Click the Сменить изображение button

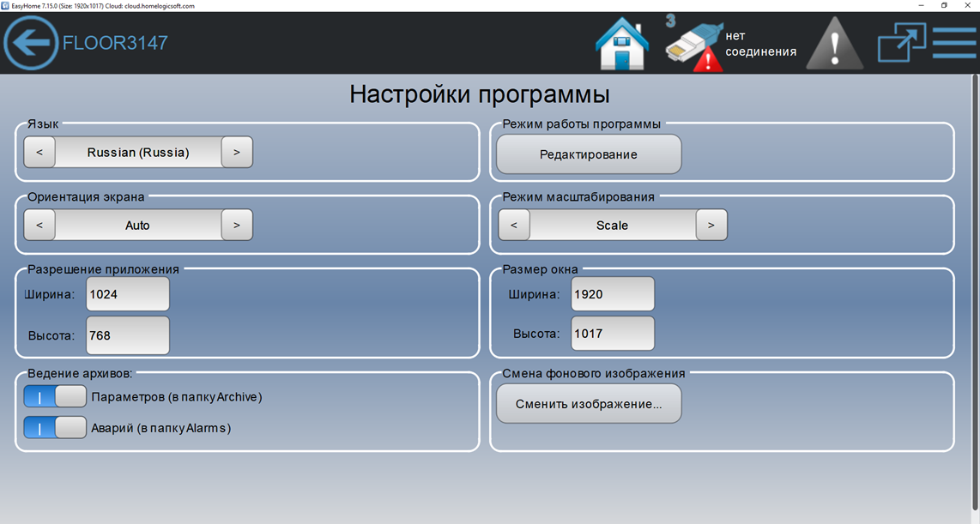click(589, 404)
